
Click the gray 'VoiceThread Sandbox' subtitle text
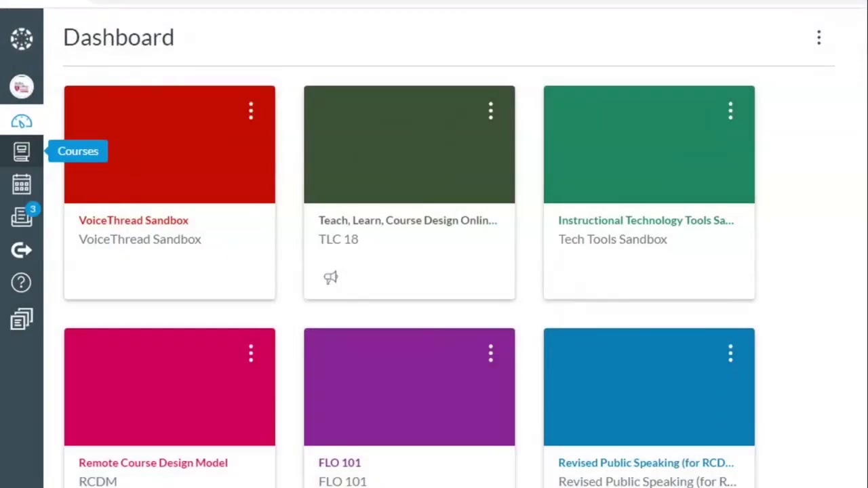pos(140,239)
